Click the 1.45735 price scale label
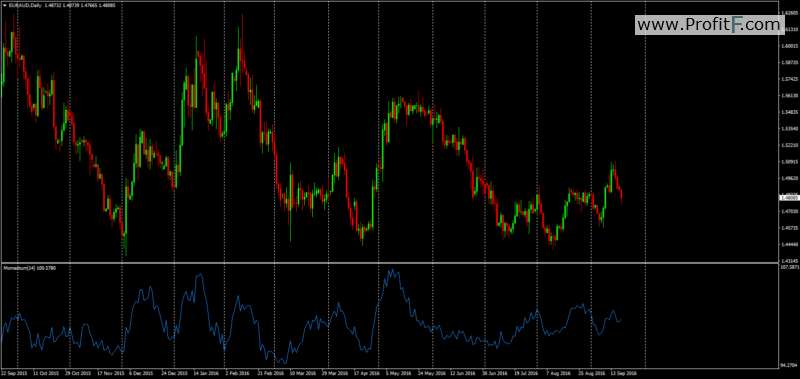The image size is (800, 379). point(790,228)
